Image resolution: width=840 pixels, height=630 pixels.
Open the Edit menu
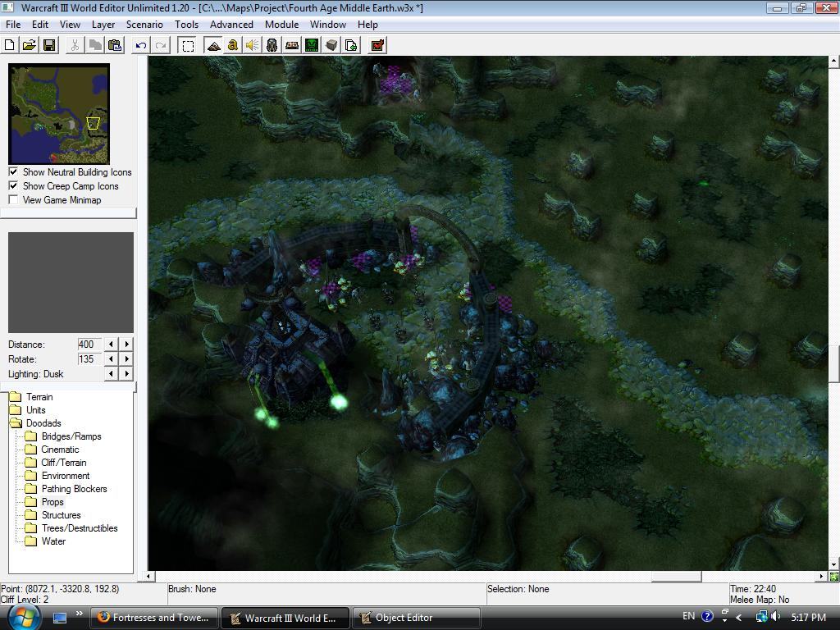click(x=40, y=24)
